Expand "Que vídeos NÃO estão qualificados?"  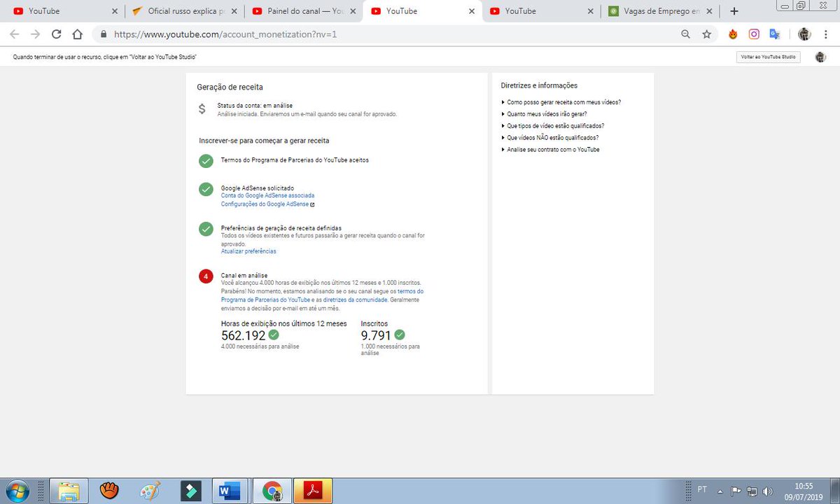(550, 138)
